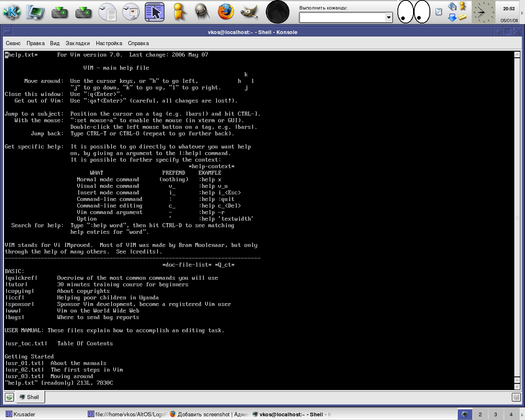Click the system monitor computer panel icon

36,12
